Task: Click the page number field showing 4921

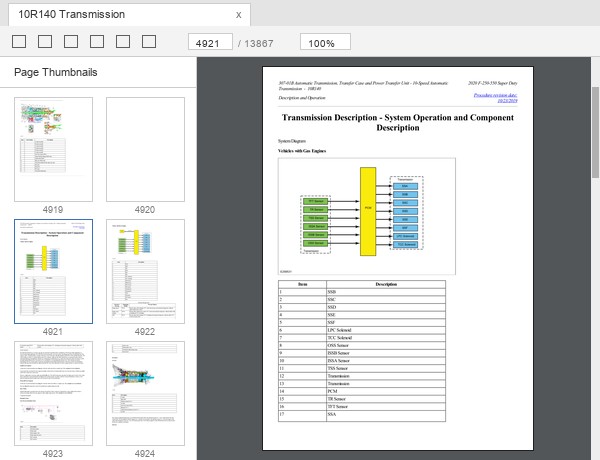Action: click(210, 42)
